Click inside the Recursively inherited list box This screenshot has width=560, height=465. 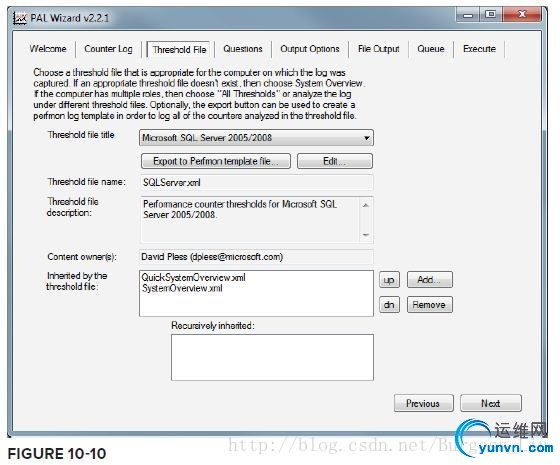[x=272, y=358]
